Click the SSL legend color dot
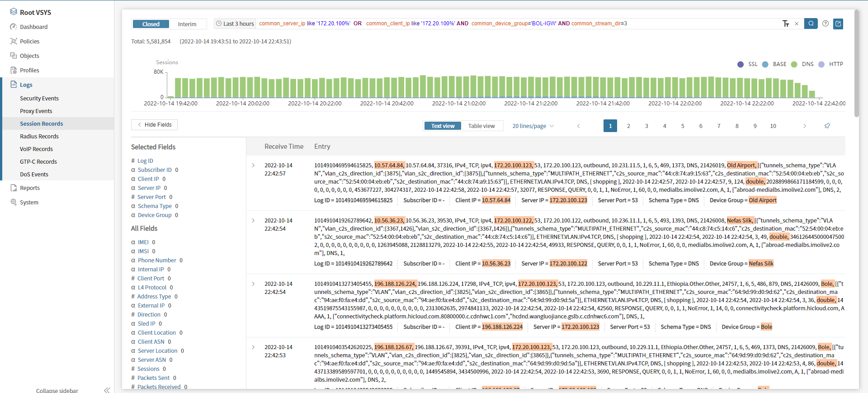The image size is (868, 393). pyautogui.click(x=741, y=64)
